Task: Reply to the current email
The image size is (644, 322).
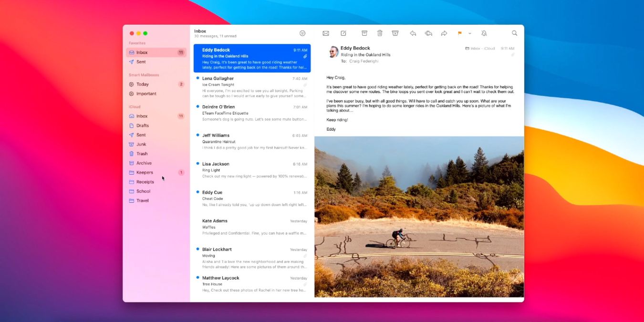Action: (413, 33)
